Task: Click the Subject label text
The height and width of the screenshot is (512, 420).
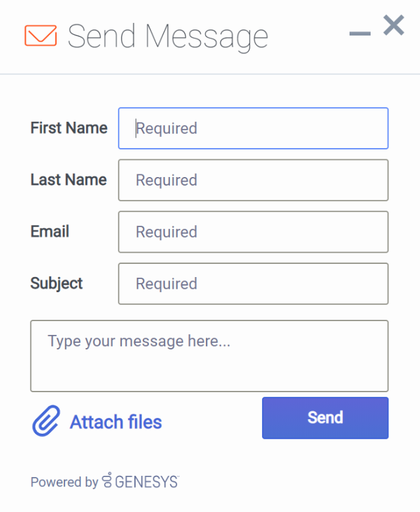Action: (x=57, y=284)
